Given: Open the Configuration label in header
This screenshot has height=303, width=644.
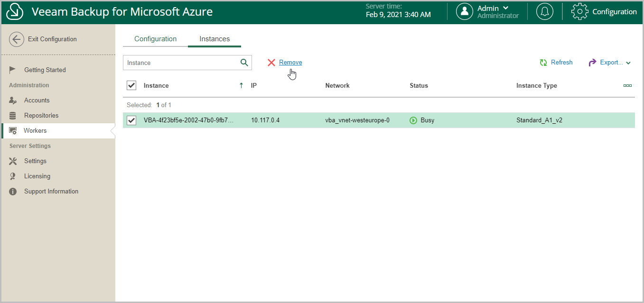Looking at the screenshot, I should [615, 12].
